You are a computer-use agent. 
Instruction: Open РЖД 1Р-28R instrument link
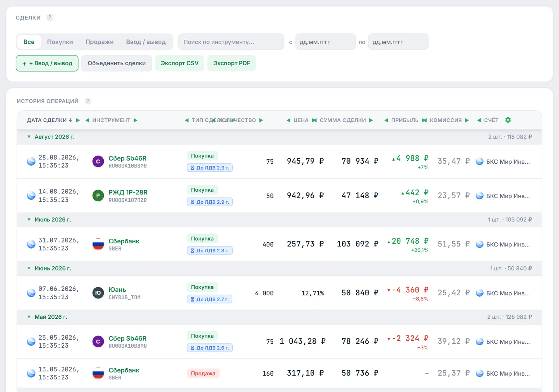click(x=128, y=192)
